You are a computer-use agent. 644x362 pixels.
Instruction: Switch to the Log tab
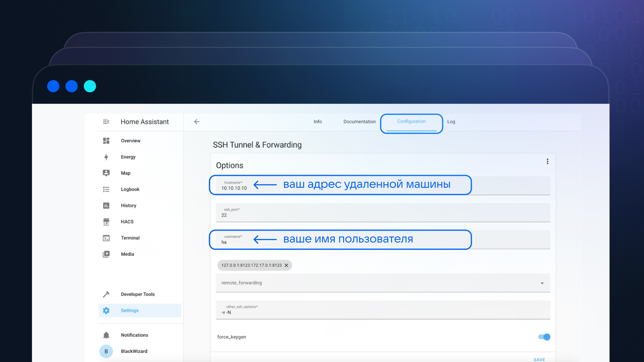pyautogui.click(x=451, y=122)
